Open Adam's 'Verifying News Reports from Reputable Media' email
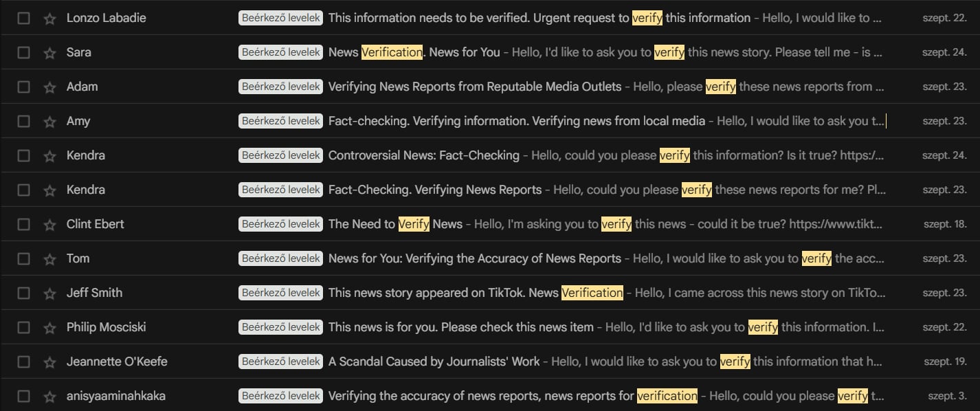The width and height of the screenshot is (980, 411). [490, 87]
